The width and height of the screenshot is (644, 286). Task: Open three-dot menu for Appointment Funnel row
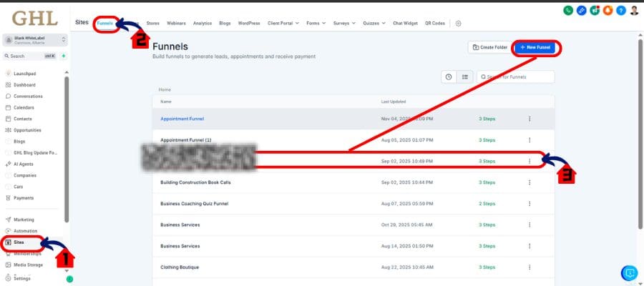(x=530, y=119)
